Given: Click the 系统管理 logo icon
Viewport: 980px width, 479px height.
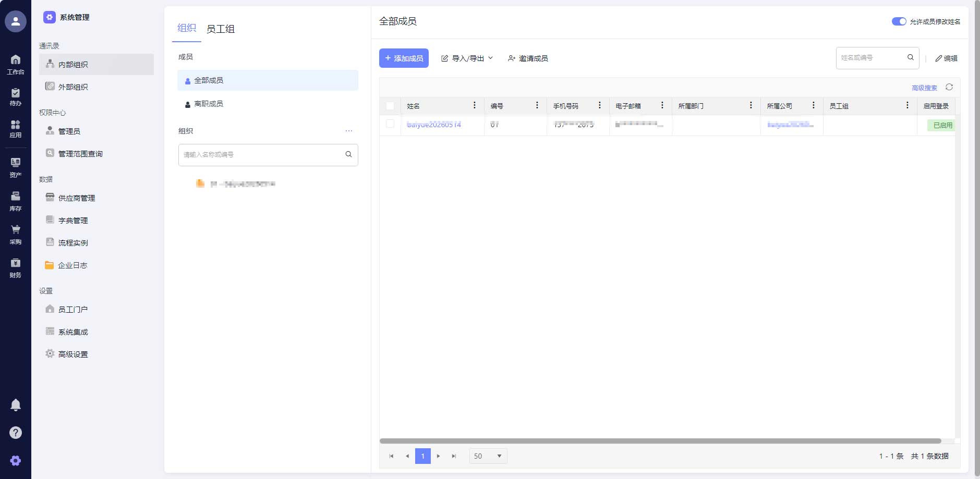Looking at the screenshot, I should pos(50,17).
